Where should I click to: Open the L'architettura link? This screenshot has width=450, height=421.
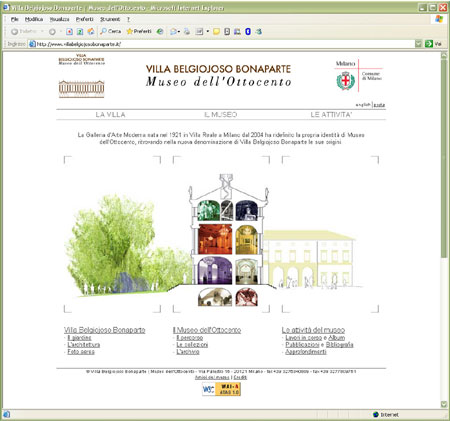tap(84, 345)
